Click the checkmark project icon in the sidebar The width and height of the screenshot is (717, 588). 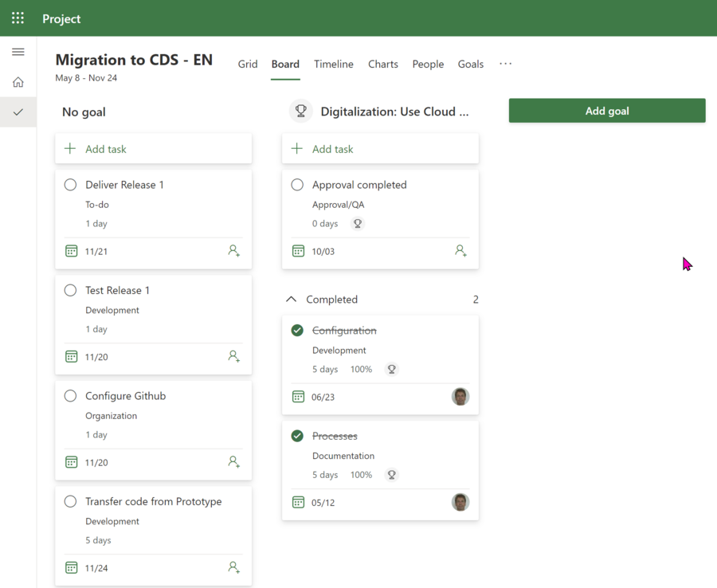pyautogui.click(x=18, y=112)
